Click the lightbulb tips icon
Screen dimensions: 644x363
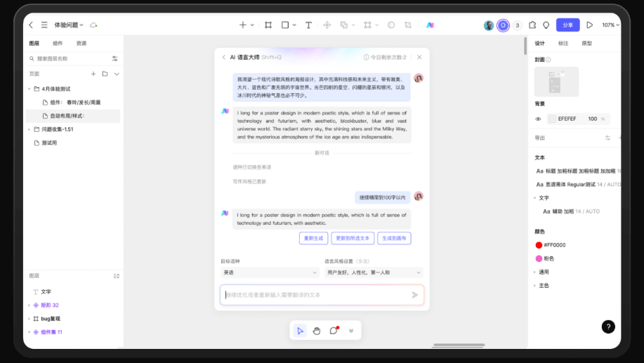click(x=546, y=25)
